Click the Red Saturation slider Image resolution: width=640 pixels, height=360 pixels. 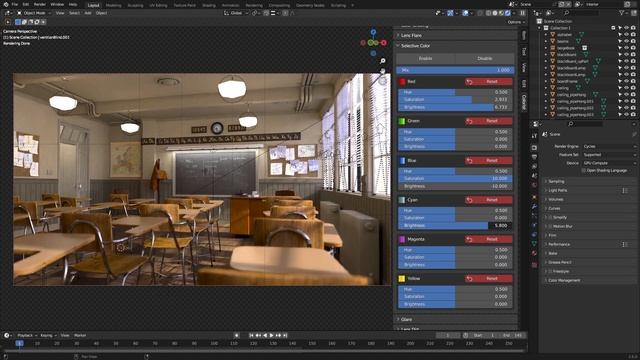pos(455,100)
